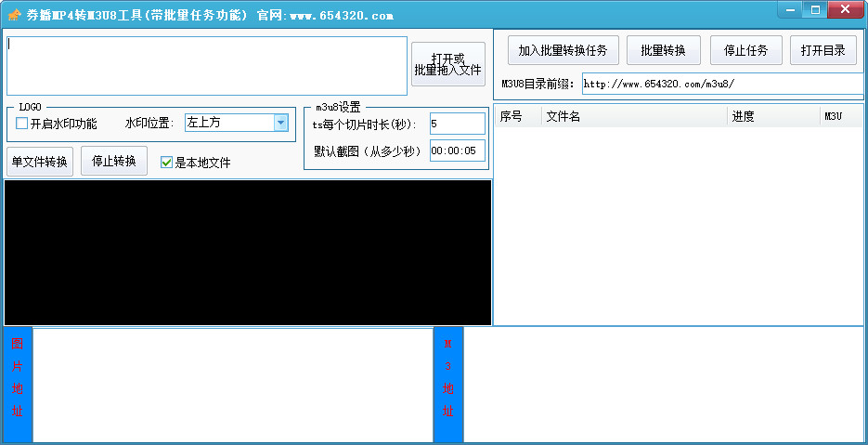Start 批量转换 batch conversion
This screenshot has width=868, height=445.
663,50
